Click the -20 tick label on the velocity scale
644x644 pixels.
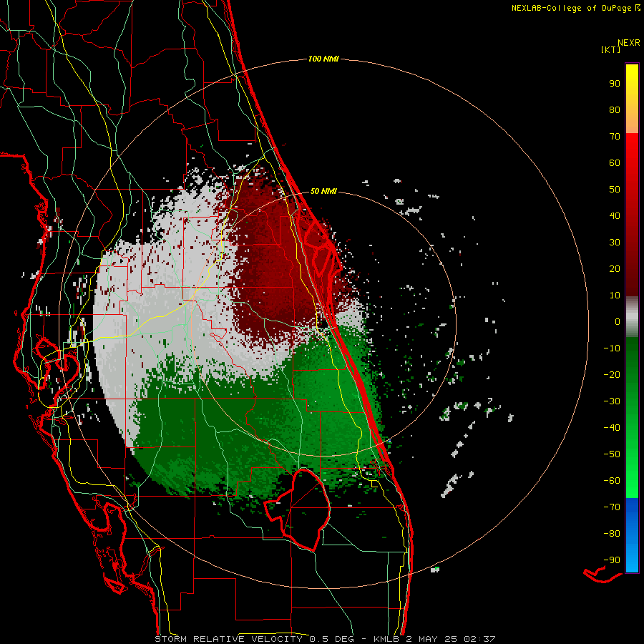point(612,374)
